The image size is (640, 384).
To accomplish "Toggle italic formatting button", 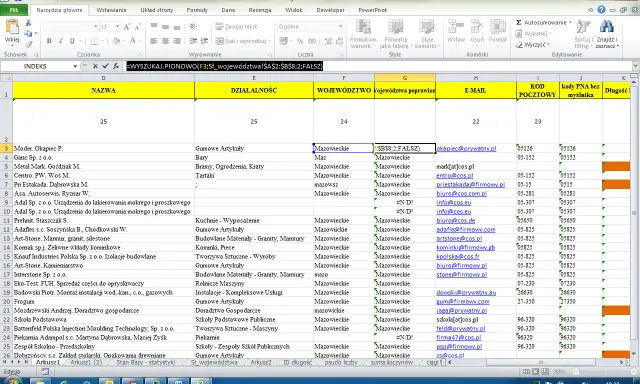I will click(60, 41).
